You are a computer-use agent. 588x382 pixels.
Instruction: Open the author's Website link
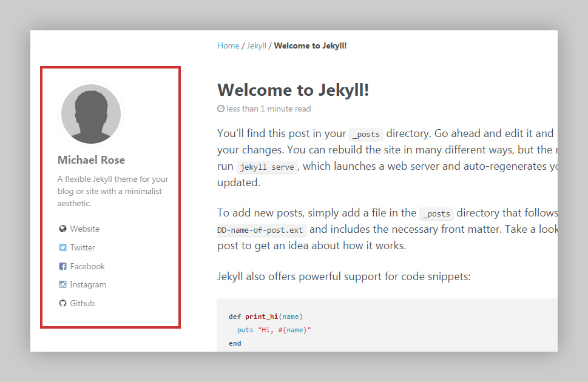pos(85,229)
